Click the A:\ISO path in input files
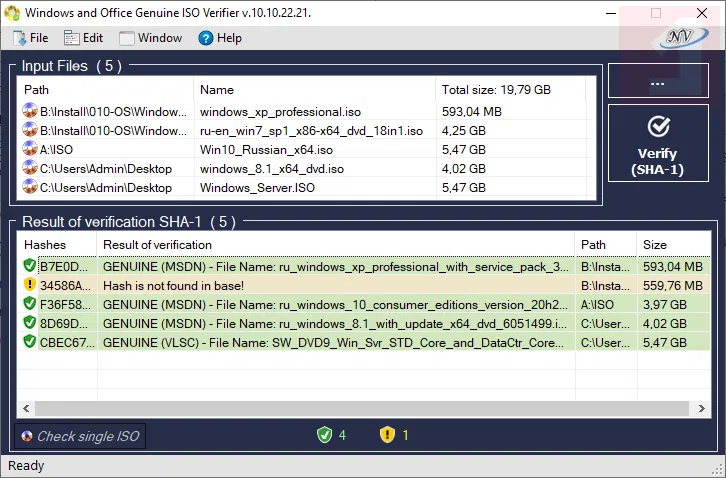Screen dimensions: 726x478 pyautogui.click(x=56, y=150)
